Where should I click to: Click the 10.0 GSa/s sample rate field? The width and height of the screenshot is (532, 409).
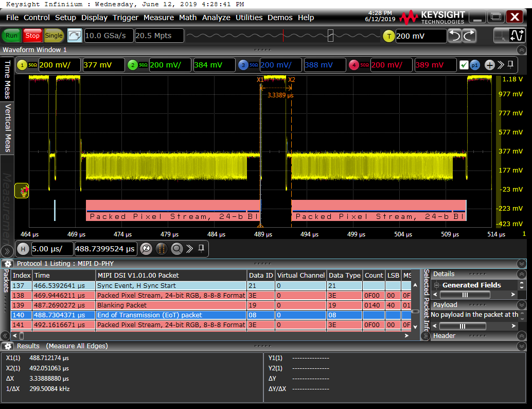click(x=109, y=36)
